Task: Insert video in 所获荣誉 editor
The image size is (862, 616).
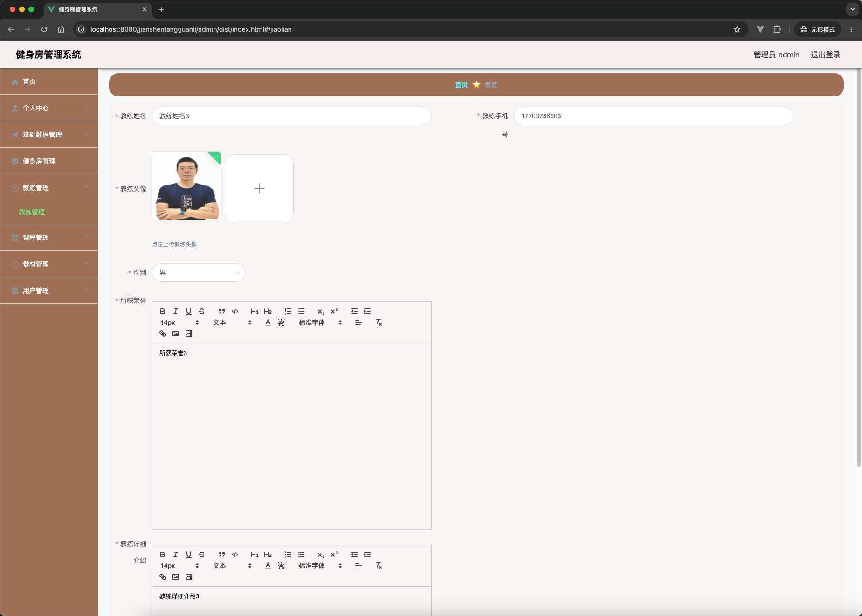Action: coord(189,334)
